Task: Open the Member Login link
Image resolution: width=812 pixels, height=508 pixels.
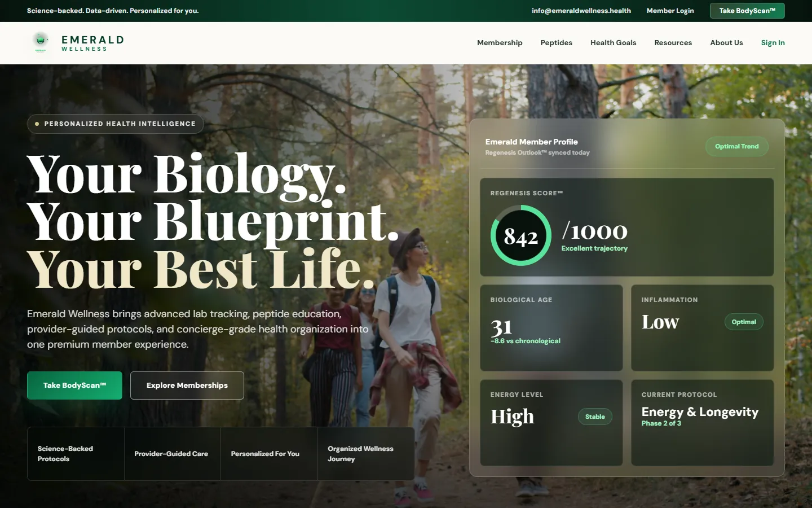Action: (x=670, y=11)
